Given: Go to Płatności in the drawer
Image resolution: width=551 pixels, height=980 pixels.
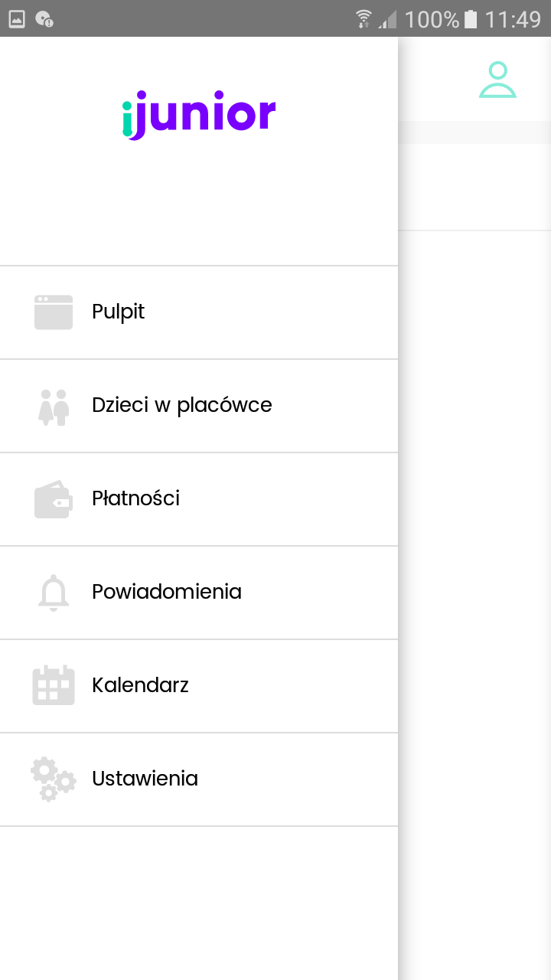Looking at the screenshot, I should (x=136, y=498).
